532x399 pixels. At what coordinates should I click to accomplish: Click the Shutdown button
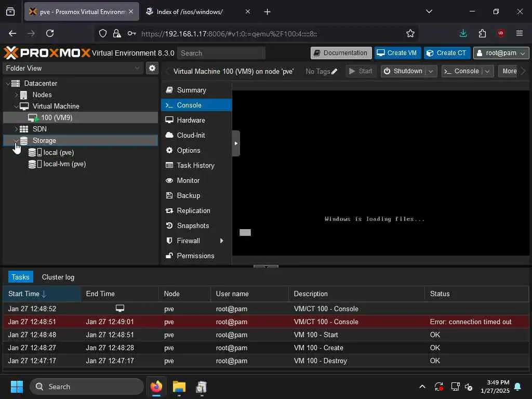click(x=404, y=71)
